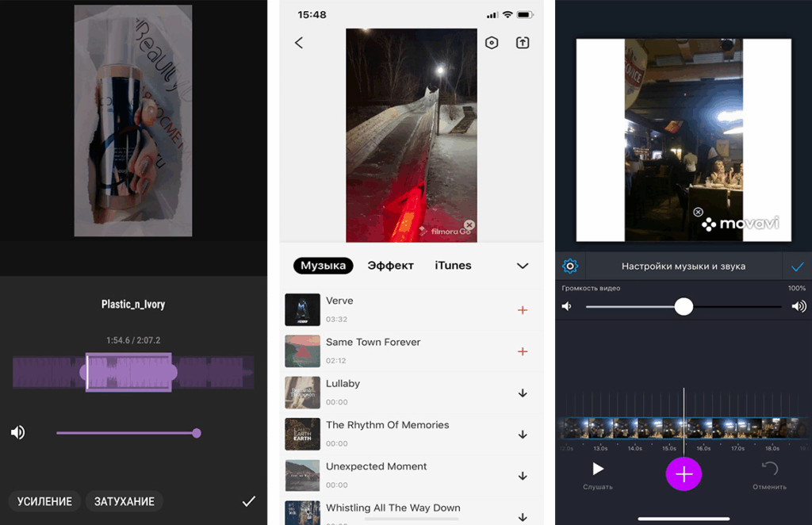Add the Verve track with plus
Viewport: 812px width, 525px height.
(523, 310)
